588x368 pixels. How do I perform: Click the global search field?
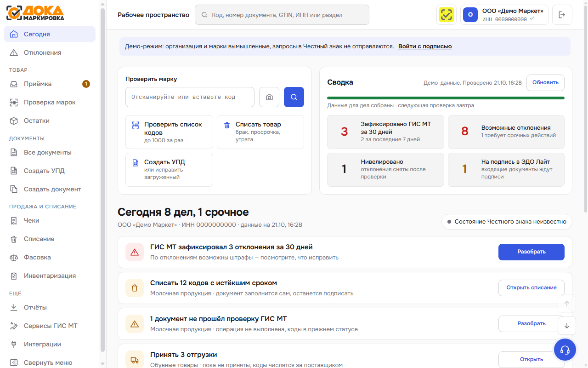[x=282, y=15]
